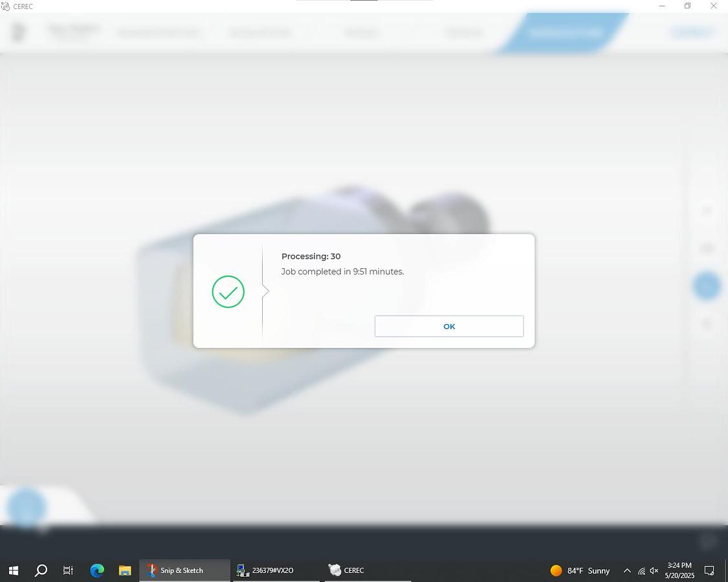728x582 pixels.
Task: Open the Windows Start menu
Action: (x=13, y=570)
